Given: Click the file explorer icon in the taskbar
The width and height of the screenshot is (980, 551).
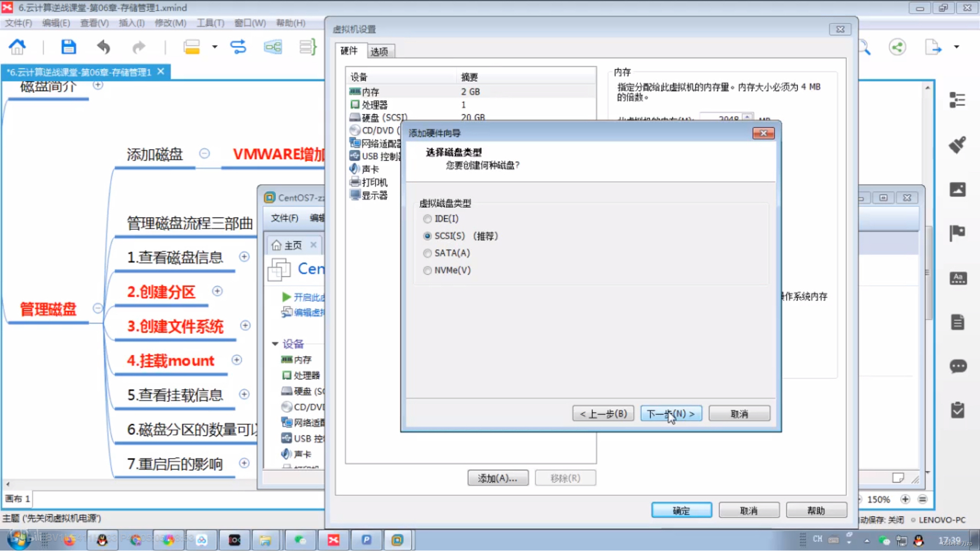Looking at the screenshot, I should [265, 540].
